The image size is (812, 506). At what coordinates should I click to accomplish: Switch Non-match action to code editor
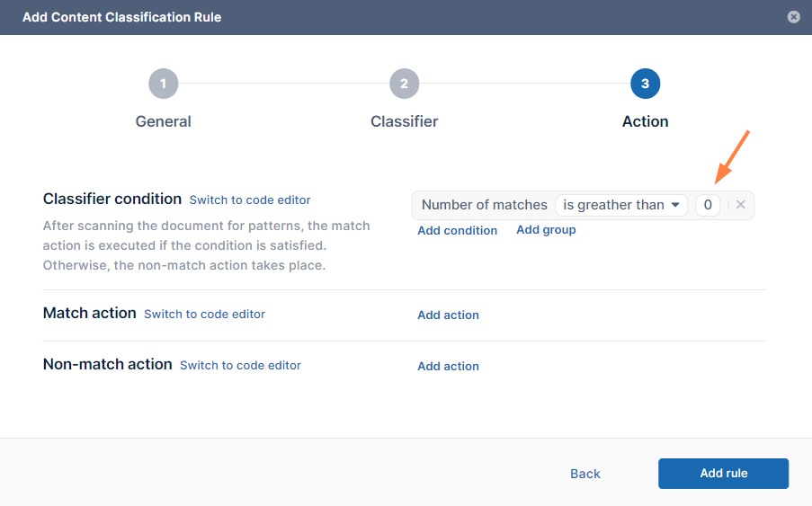[240, 365]
